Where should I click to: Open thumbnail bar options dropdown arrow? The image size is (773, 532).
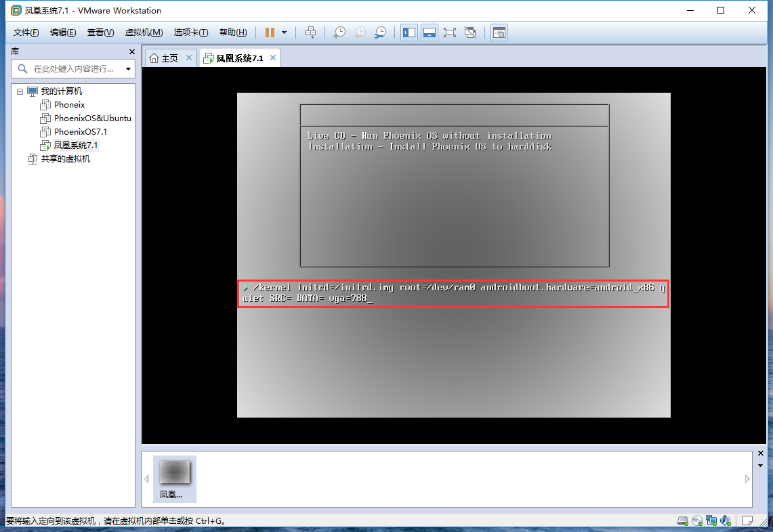tap(761, 466)
